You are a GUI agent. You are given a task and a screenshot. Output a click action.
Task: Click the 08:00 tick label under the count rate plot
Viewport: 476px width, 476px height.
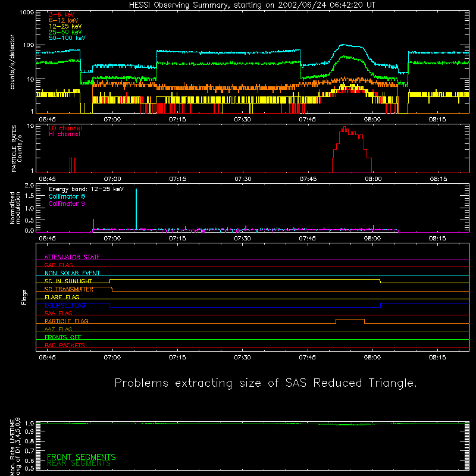click(x=372, y=120)
